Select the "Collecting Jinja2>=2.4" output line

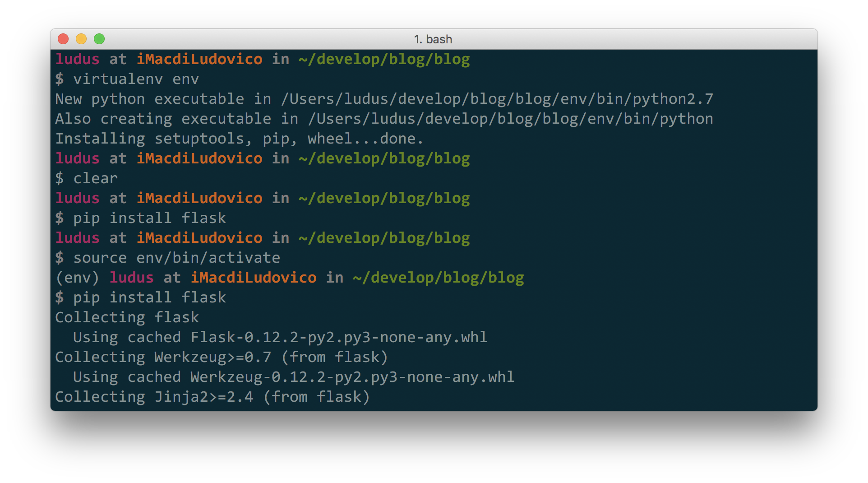(212, 397)
